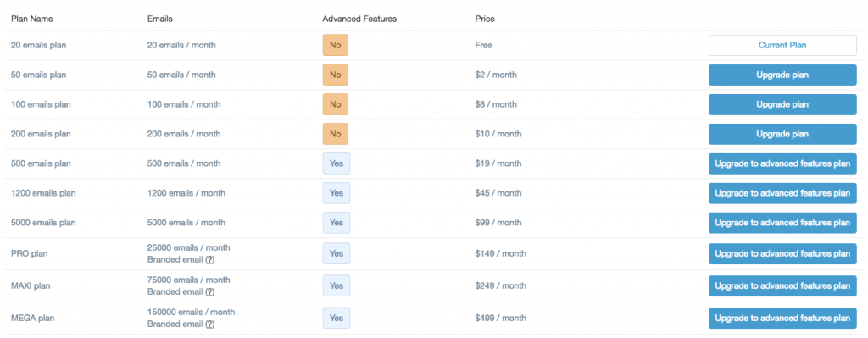The height and width of the screenshot is (338, 868).
Task: Open the PRO plan Branded email help icon
Action: [210, 259]
